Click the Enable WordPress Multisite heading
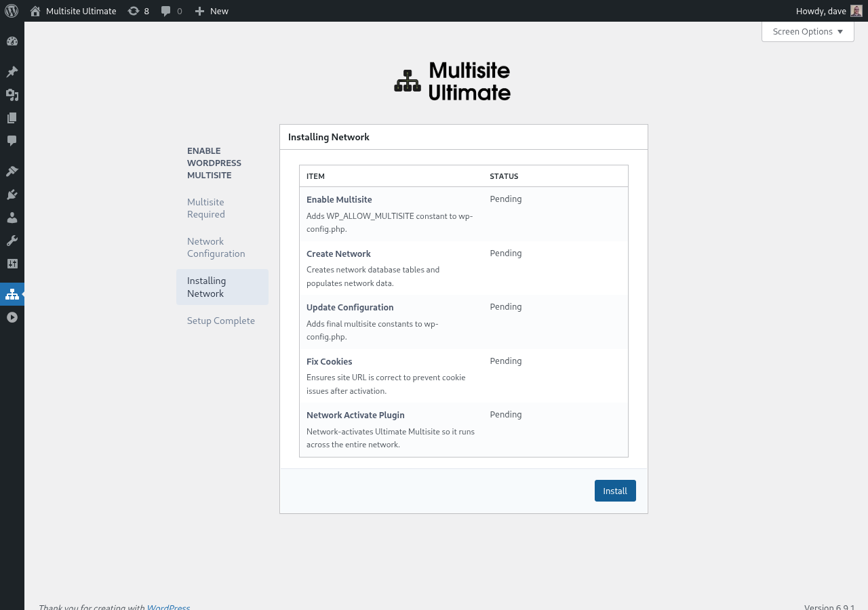 tap(214, 163)
